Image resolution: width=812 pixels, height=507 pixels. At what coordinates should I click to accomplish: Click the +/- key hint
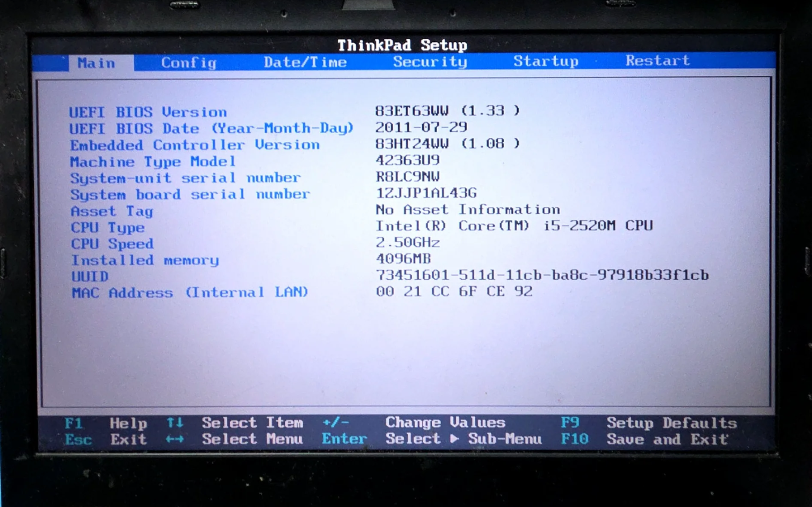(336, 422)
